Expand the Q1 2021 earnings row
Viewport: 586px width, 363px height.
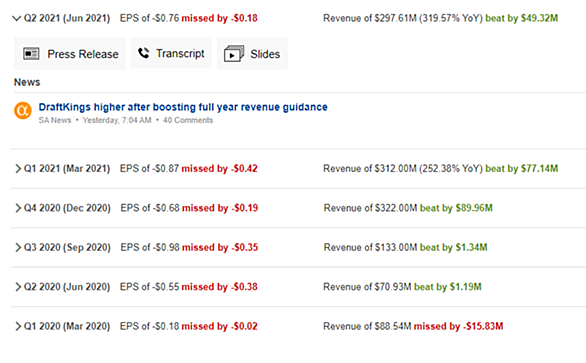pyautogui.click(x=18, y=169)
